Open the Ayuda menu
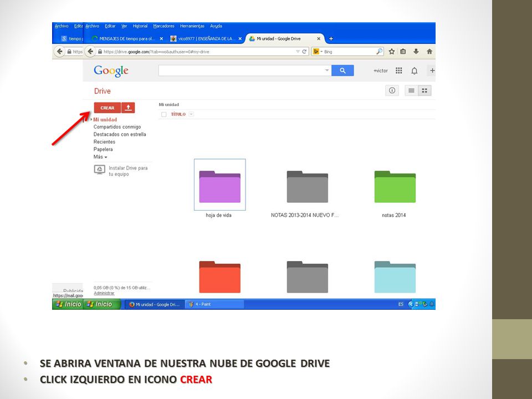The width and height of the screenshot is (532, 399). 216,26
